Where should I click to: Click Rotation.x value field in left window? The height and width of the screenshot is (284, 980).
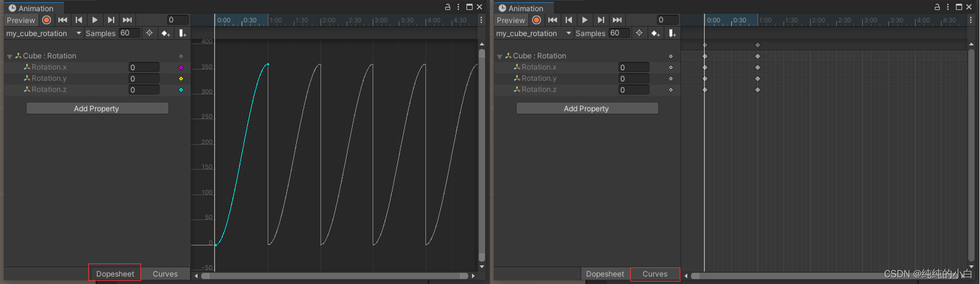[144, 67]
